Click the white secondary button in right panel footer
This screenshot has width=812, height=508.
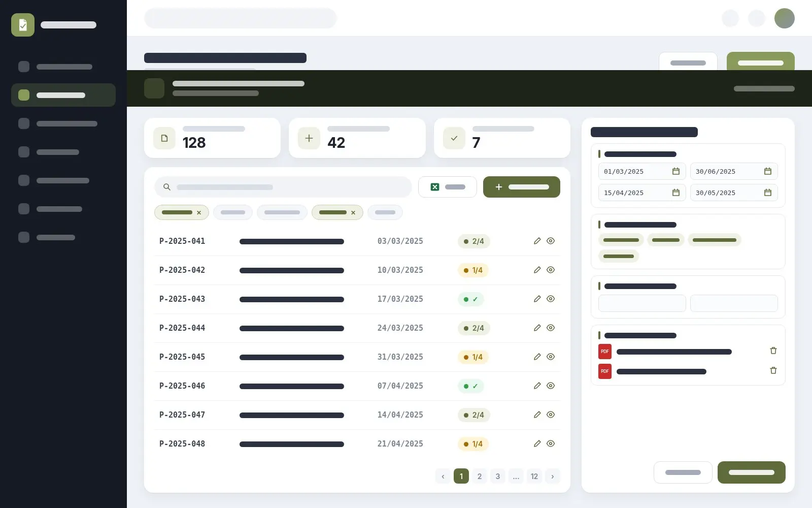click(x=683, y=472)
